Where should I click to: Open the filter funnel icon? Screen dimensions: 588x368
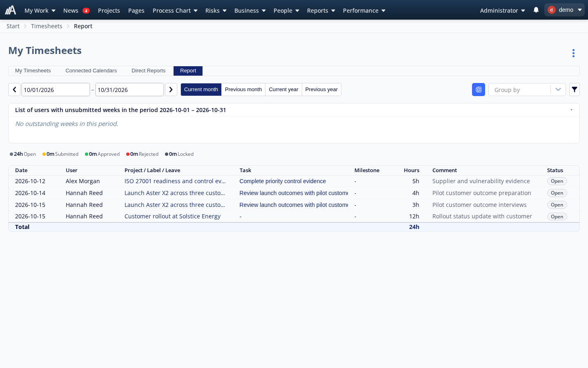point(575,90)
